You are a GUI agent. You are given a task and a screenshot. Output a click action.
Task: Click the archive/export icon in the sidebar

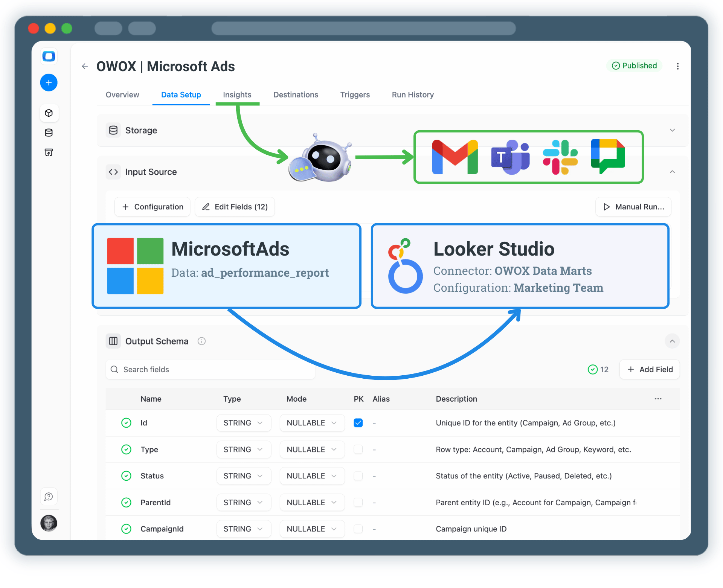49,152
